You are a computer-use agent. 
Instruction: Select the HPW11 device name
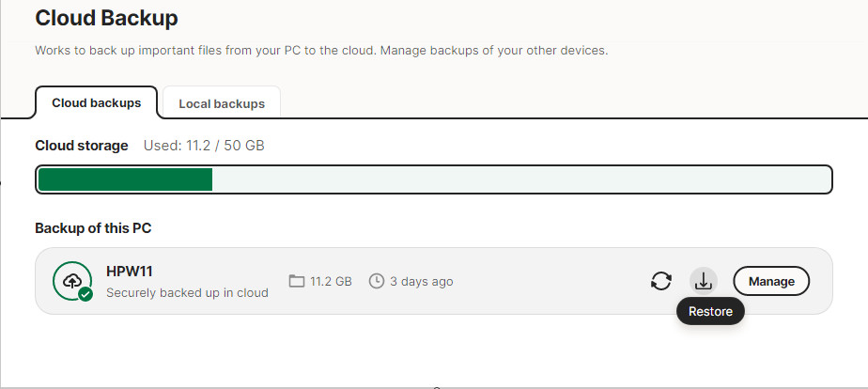pos(130,272)
